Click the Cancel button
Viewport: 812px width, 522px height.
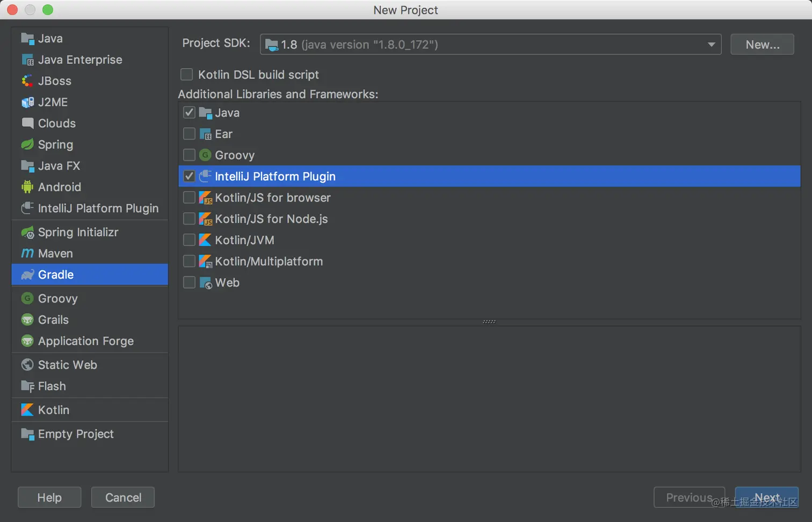tap(123, 497)
